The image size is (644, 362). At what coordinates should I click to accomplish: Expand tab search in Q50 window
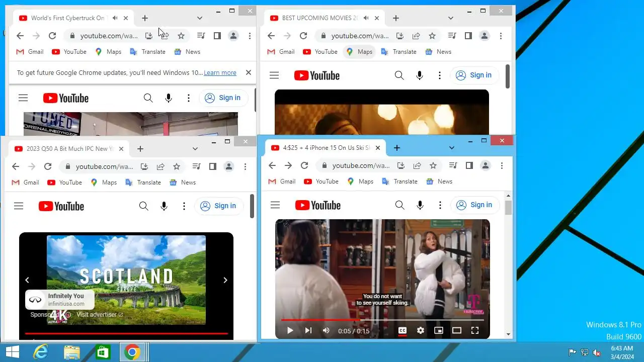click(195, 149)
